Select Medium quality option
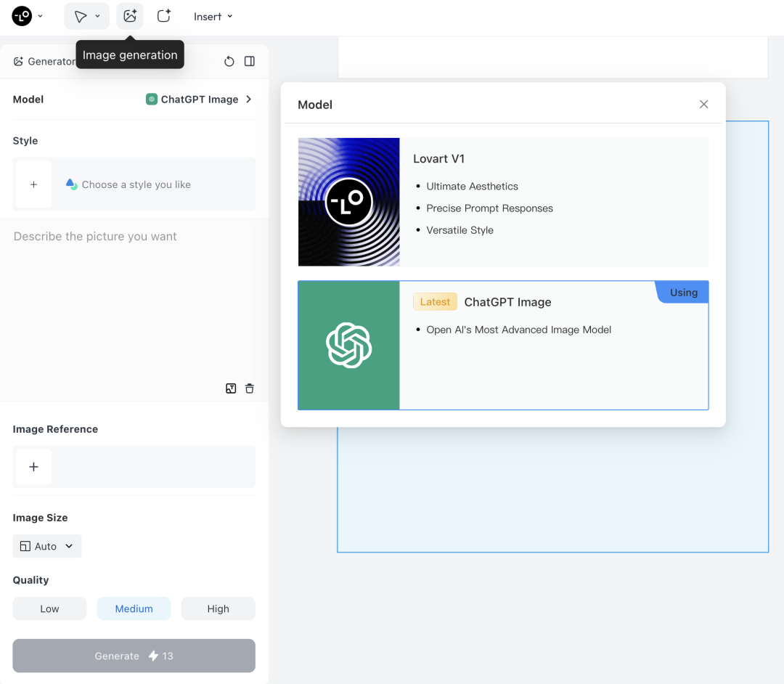The image size is (784, 684). (x=134, y=609)
